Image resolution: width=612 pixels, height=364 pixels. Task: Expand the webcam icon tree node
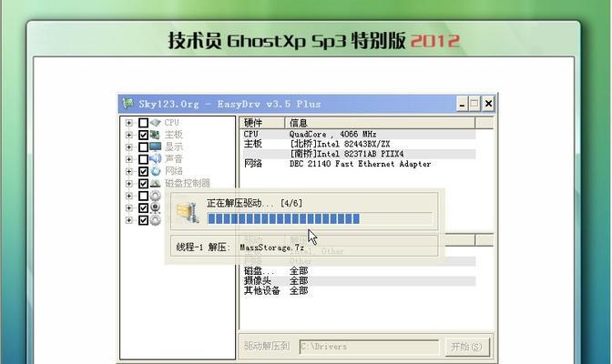[x=128, y=208]
